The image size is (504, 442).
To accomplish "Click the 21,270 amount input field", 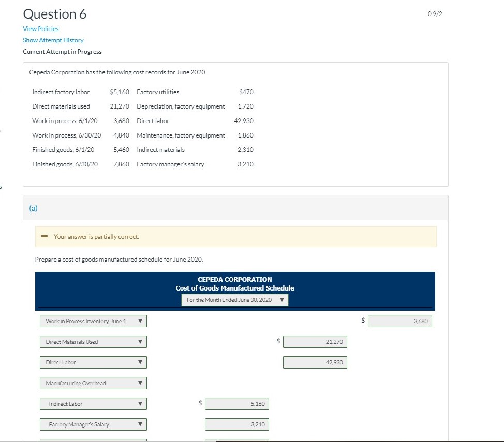I will point(315,342).
